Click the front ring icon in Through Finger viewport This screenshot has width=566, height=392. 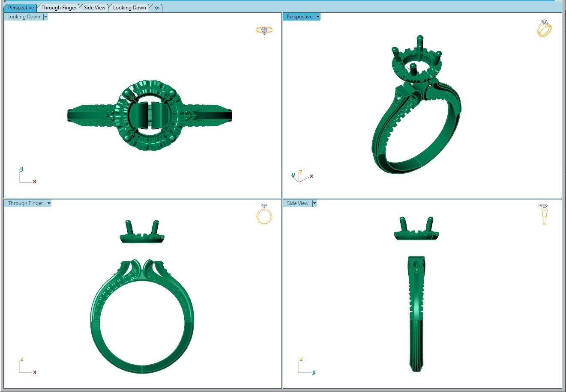point(264,214)
